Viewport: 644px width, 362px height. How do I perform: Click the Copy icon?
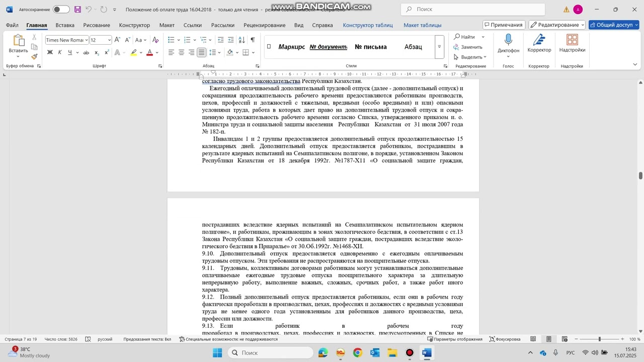[x=34, y=47]
